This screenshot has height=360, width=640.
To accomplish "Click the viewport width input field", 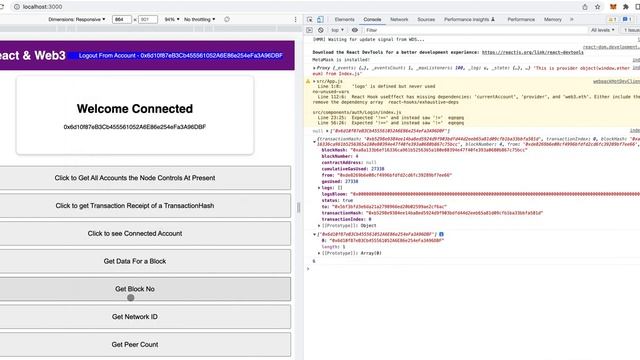I will (122, 19).
